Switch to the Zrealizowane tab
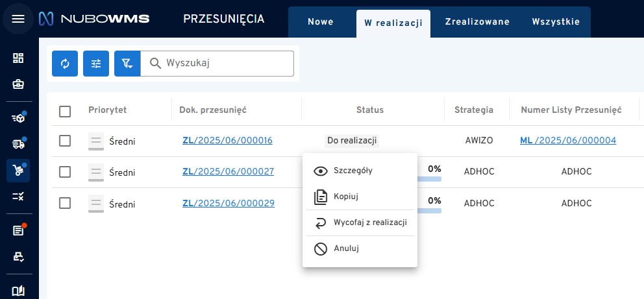The width and height of the screenshot is (644, 299). pos(477,22)
